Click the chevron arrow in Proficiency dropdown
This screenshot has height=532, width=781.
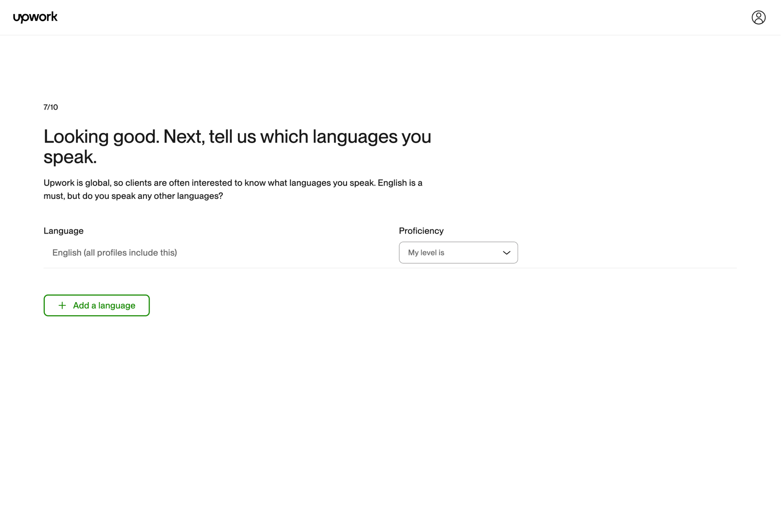click(507, 253)
